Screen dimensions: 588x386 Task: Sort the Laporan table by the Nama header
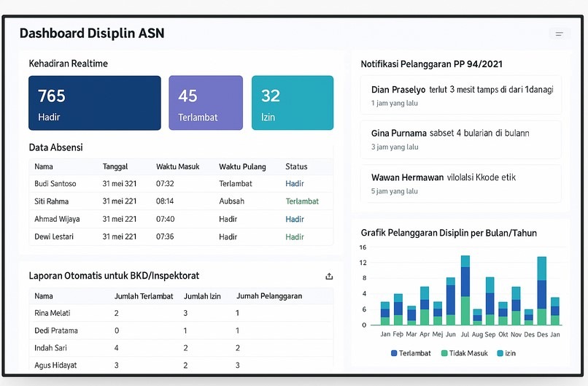(x=44, y=296)
